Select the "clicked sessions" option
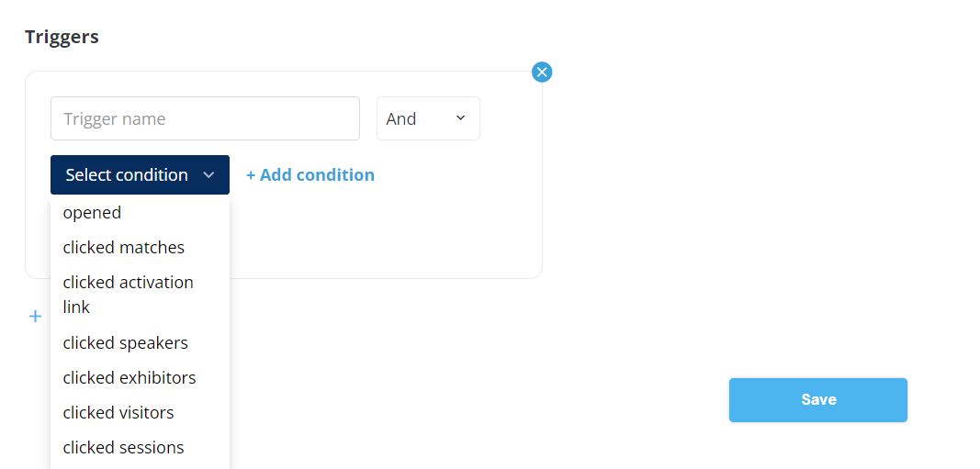This screenshot has width=980, height=469. click(123, 447)
